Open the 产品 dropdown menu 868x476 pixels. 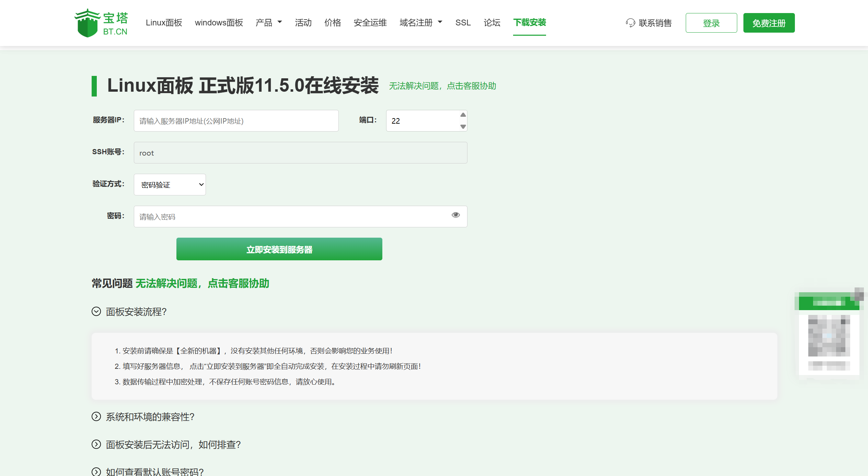coord(269,23)
